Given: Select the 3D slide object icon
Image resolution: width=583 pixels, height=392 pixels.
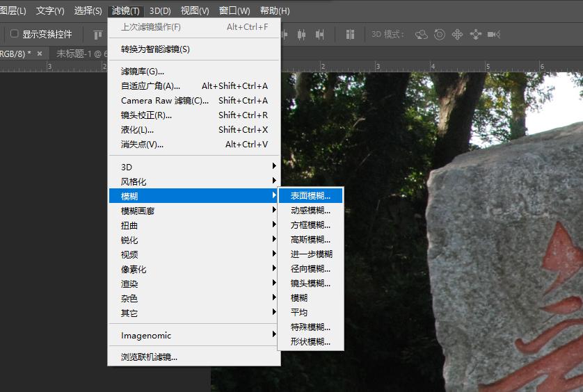Looking at the screenshot, I should 476,35.
